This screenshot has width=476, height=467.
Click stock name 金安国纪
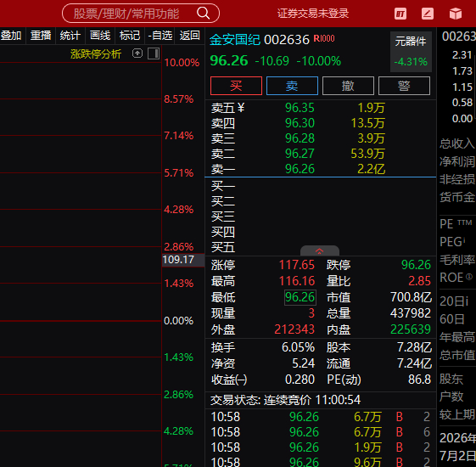click(235, 40)
